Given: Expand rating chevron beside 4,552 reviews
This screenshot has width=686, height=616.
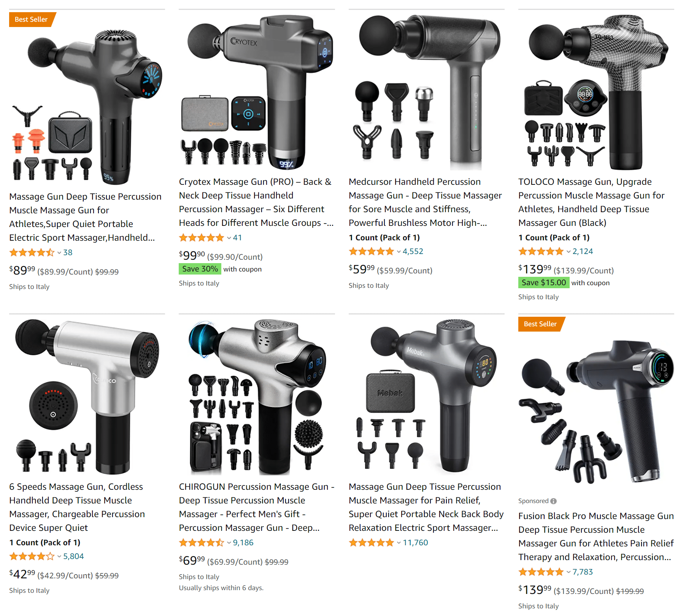Looking at the screenshot, I should pyautogui.click(x=399, y=252).
